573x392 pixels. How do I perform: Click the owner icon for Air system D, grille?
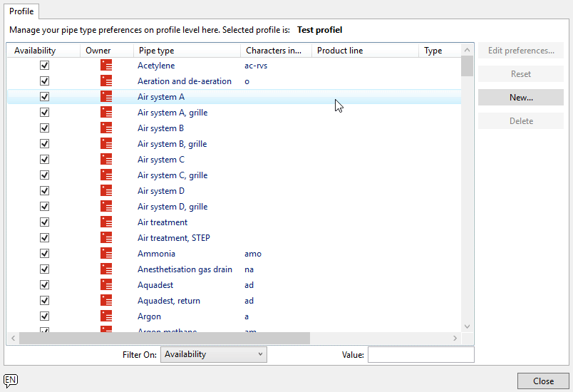[x=106, y=207]
